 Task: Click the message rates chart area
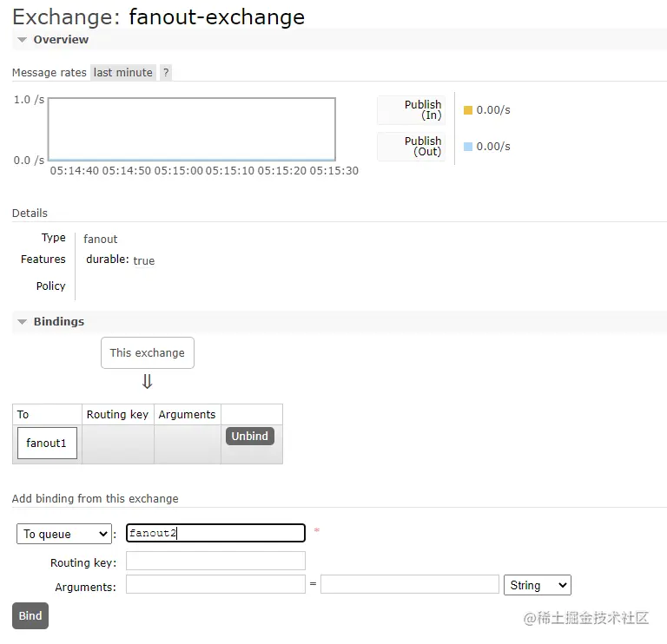pyautogui.click(x=192, y=129)
